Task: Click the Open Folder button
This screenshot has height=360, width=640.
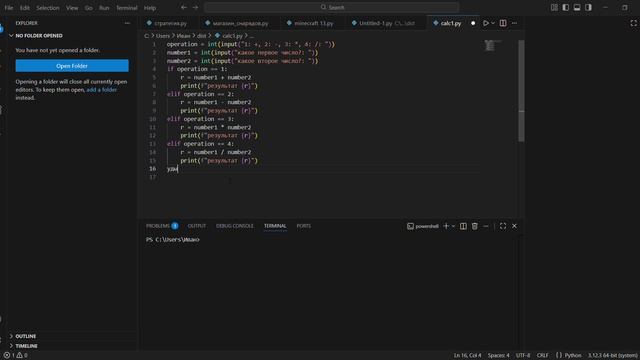Action: (x=72, y=66)
